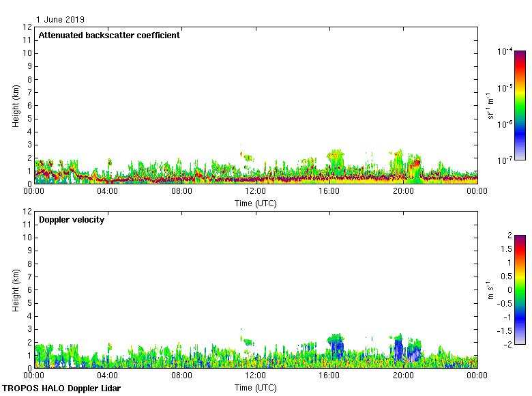Click the "Height (km)" label of the backscatter plot

tap(16, 106)
